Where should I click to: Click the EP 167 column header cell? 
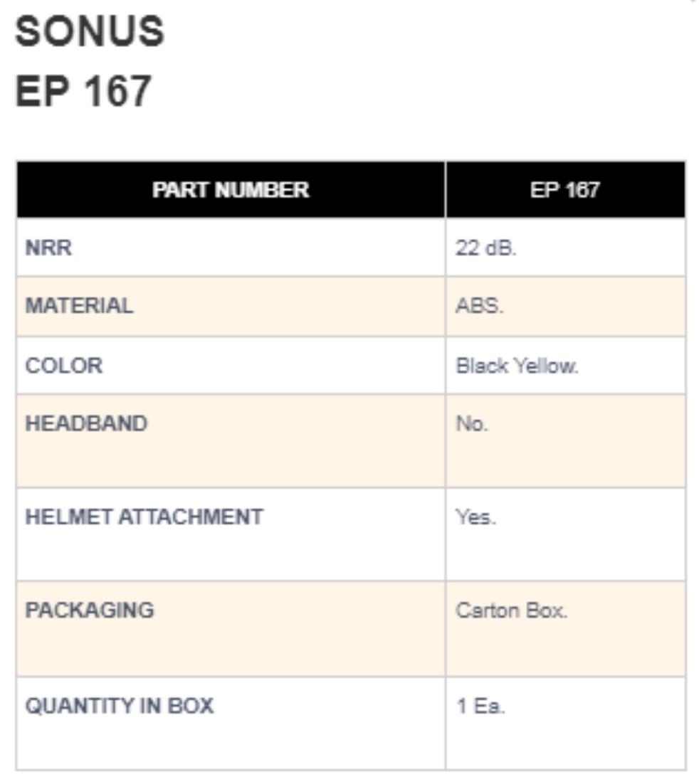(565, 190)
